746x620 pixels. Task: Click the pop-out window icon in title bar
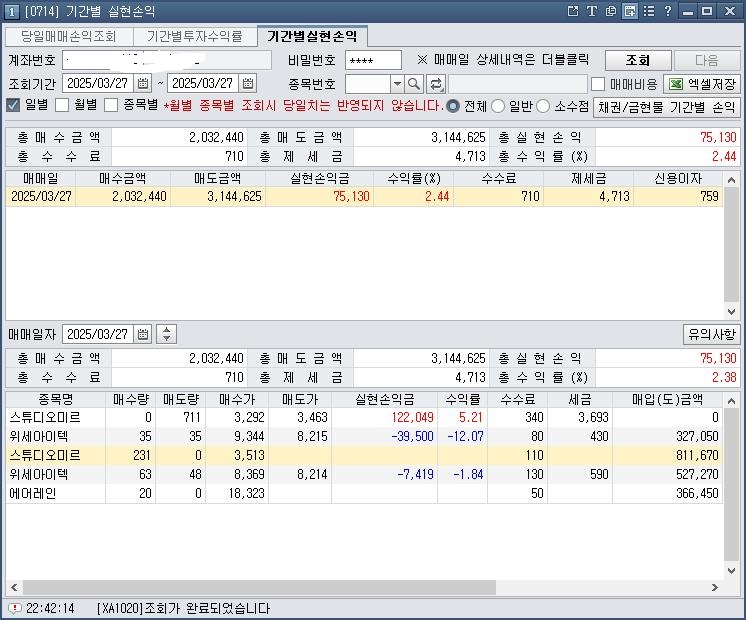pyautogui.click(x=573, y=11)
